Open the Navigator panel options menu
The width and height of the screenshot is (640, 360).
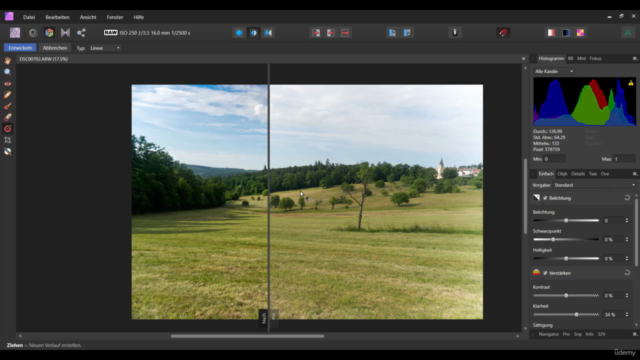[x=635, y=334]
